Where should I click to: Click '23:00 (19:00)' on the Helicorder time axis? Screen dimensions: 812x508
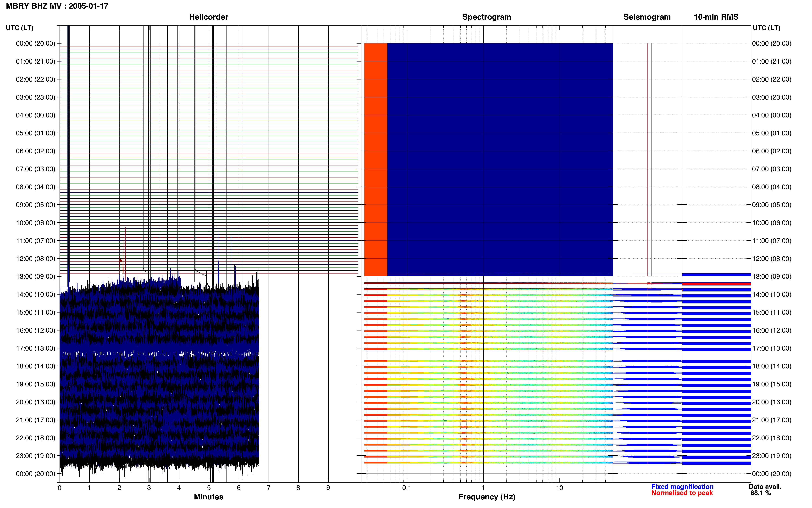click(36, 456)
